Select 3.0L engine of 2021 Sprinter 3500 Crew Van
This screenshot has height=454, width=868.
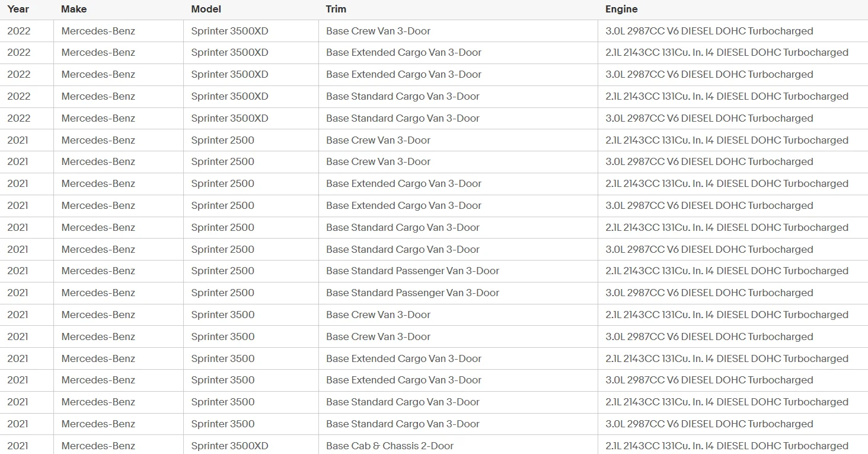(709, 336)
